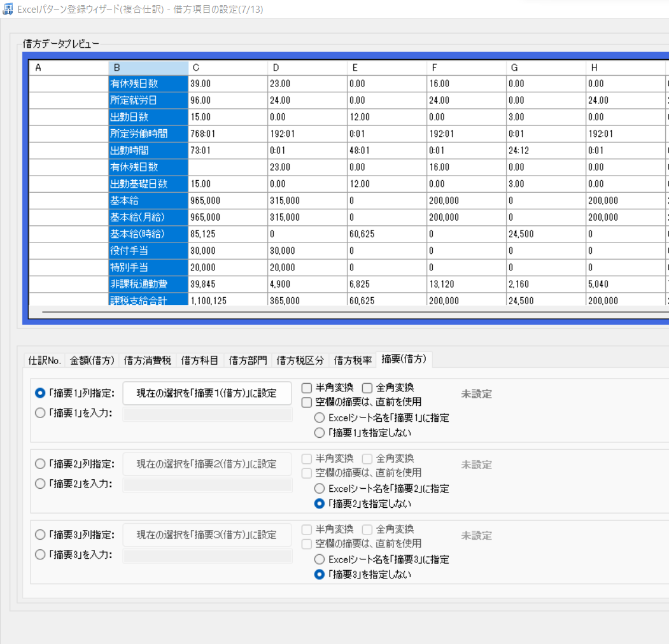Click the 5,040 cell in column H
Screen dimensions: 669x644
point(626,284)
